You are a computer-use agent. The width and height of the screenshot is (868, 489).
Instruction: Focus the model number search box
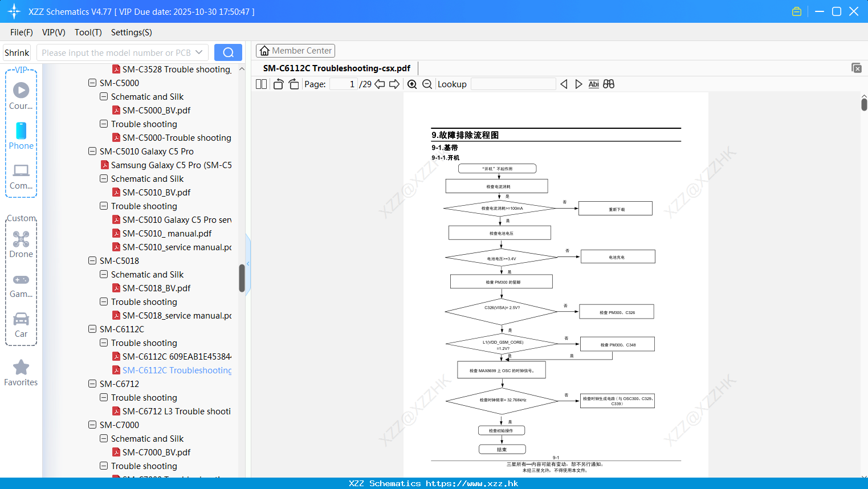coord(117,52)
